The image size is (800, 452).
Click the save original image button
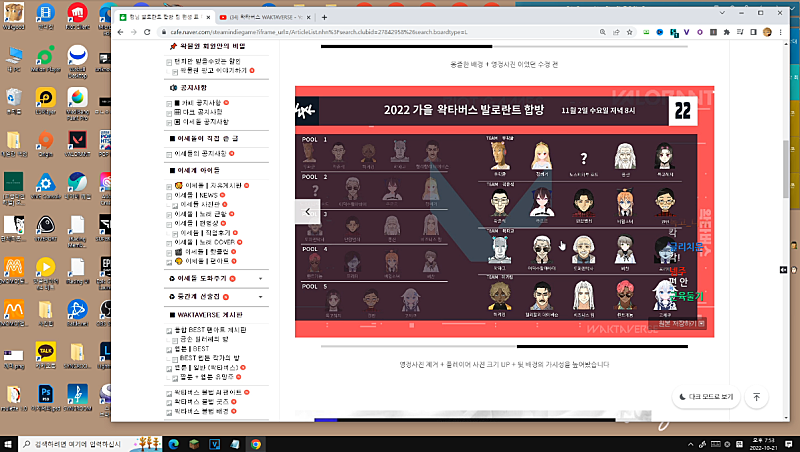677,323
